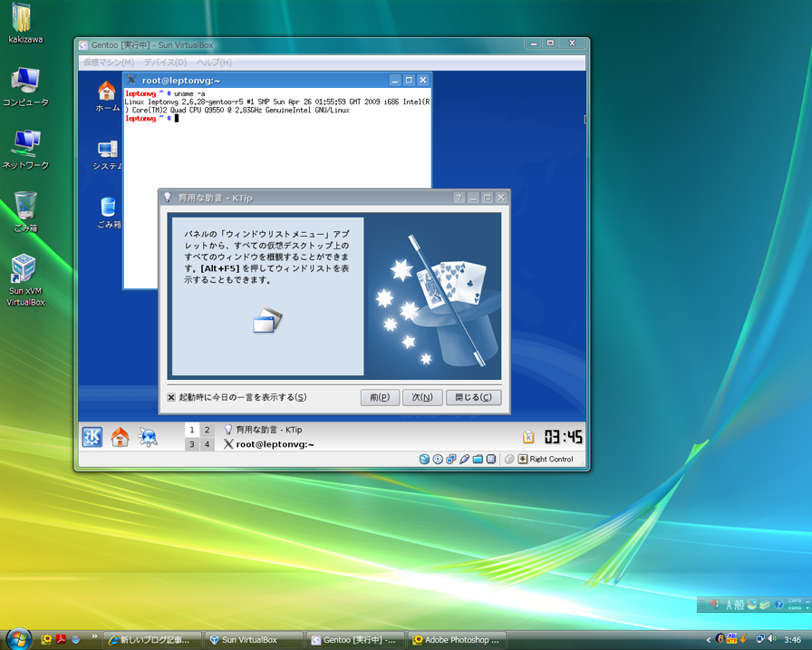The width and height of the screenshot is (812, 650).
Task: Switch to virtual desktop 1 in pager
Action: pyautogui.click(x=191, y=430)
